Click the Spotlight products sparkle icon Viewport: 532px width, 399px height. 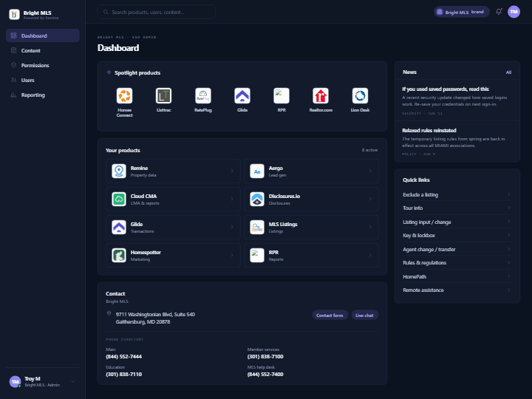pos(109,72)
